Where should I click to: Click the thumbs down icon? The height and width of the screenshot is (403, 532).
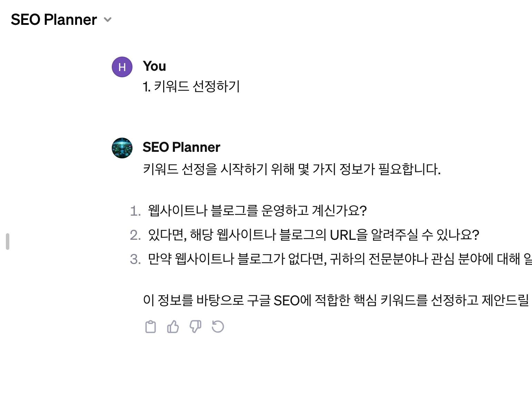pyautogui.click(x=195, y=327)
